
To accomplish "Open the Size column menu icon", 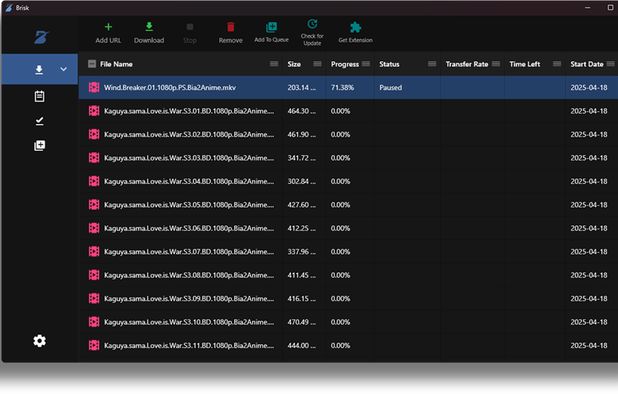I will point(317,64).
